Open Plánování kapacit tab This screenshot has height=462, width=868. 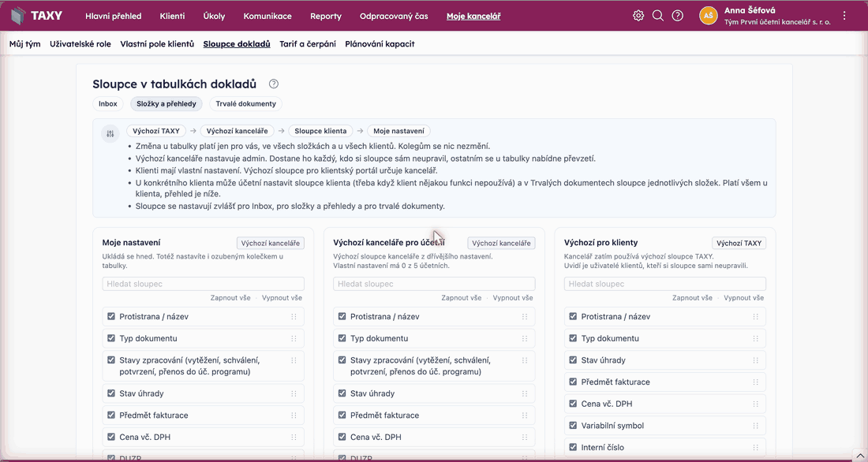[380, 43]
